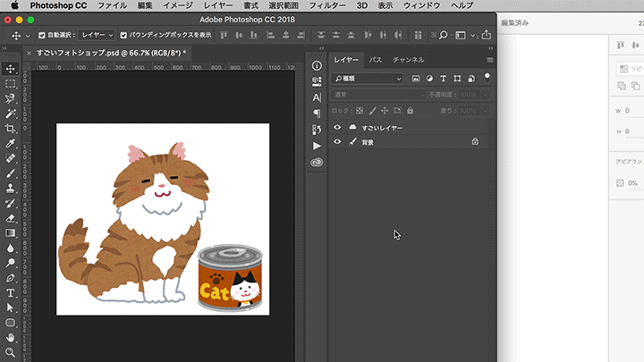Hide the 背景 layer
The image size is (644, 362).
337,141
